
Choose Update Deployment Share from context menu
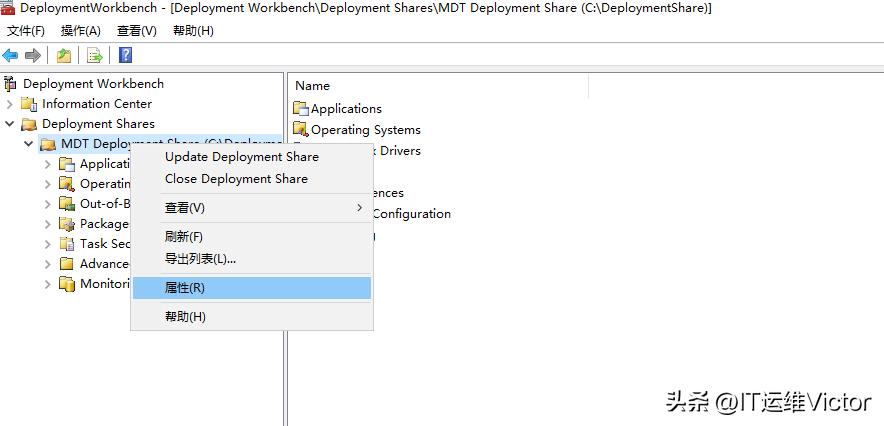pos(242,157)
